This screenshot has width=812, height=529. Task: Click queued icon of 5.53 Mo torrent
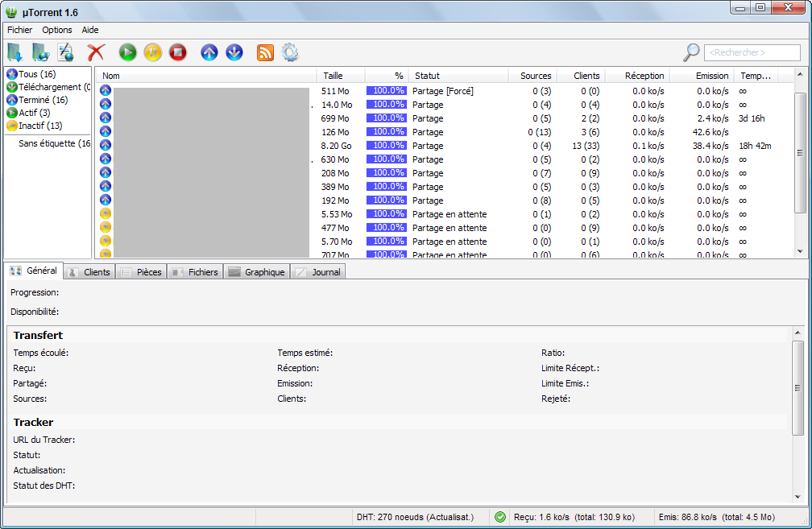point(106,214)
